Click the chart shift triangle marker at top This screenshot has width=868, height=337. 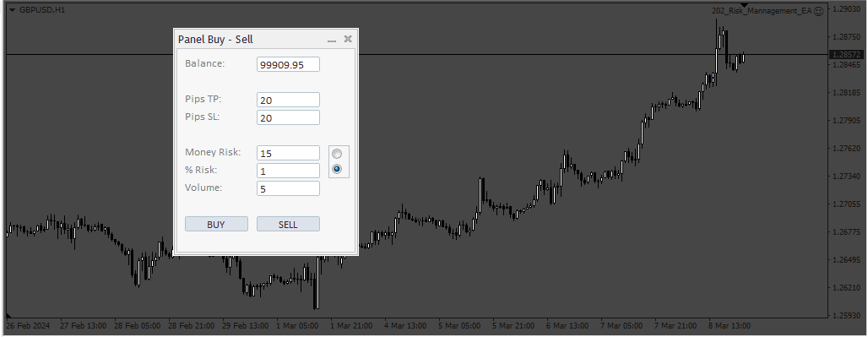tap(744, 6)
